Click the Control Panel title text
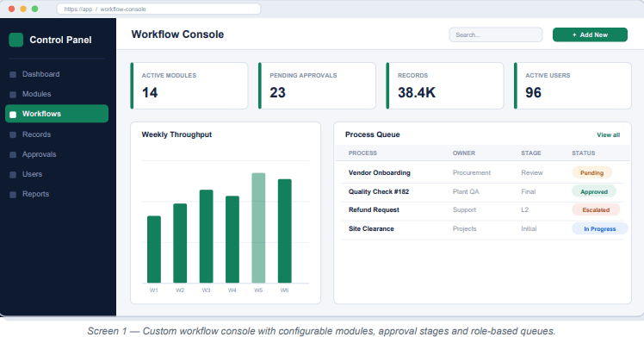Viewport: 644px width, 337px height. click(60, 40)
